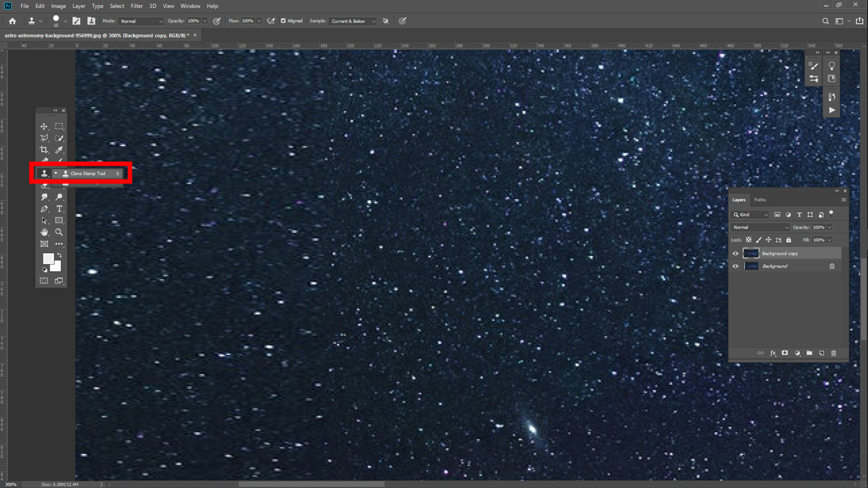Viewport: 868px width, 488px height.
Task: Click Clone Stamp Tool in the flyout
Action: [88, 174]
